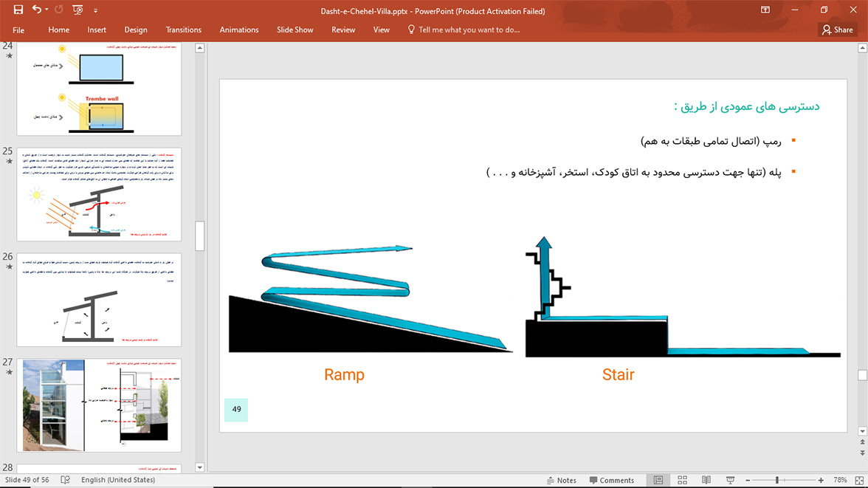Click the Tell me what you want to do box
Viewport: 868px width, 488px height.
point(464,30)
